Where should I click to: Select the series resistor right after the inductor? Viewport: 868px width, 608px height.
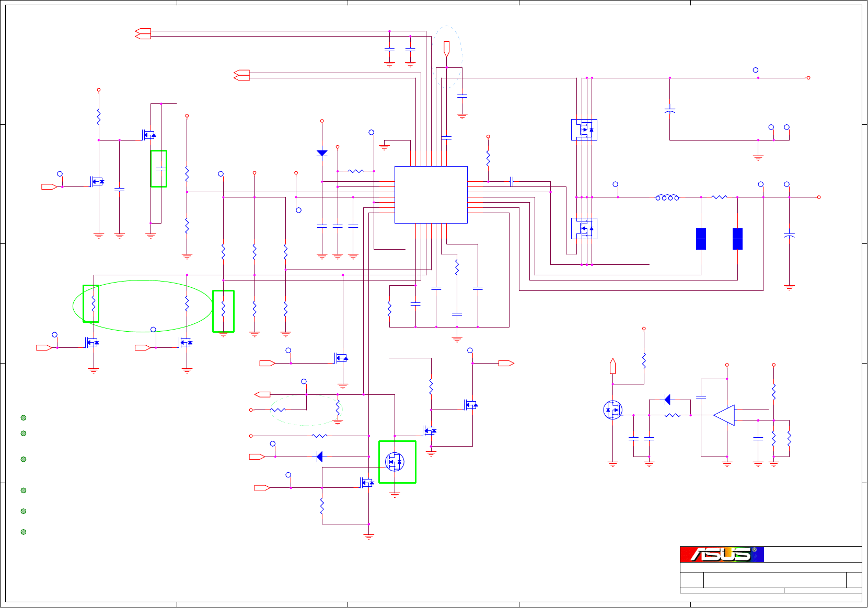pos(720,197)
